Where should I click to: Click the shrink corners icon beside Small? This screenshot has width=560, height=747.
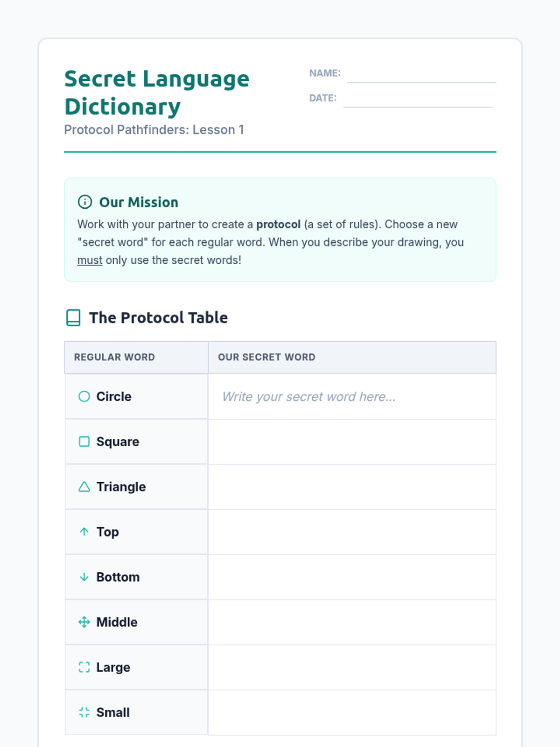point(84,712)
